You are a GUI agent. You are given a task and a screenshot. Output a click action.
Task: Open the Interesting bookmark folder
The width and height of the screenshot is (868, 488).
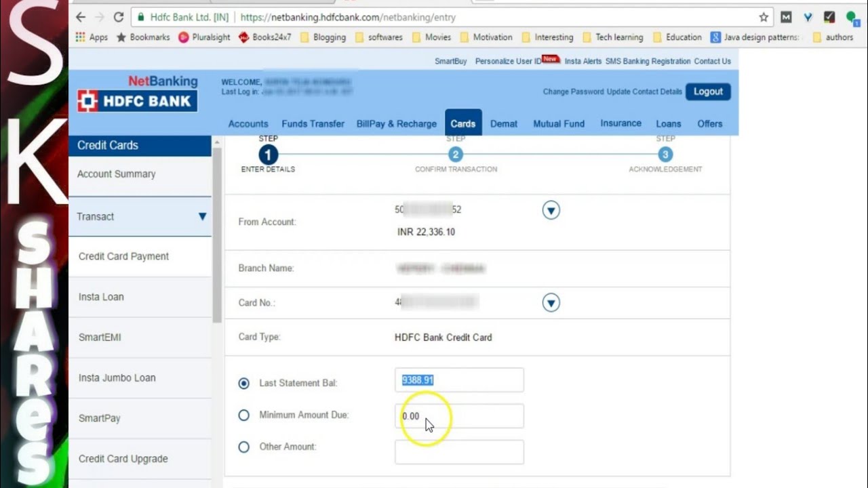pos(547,37)
